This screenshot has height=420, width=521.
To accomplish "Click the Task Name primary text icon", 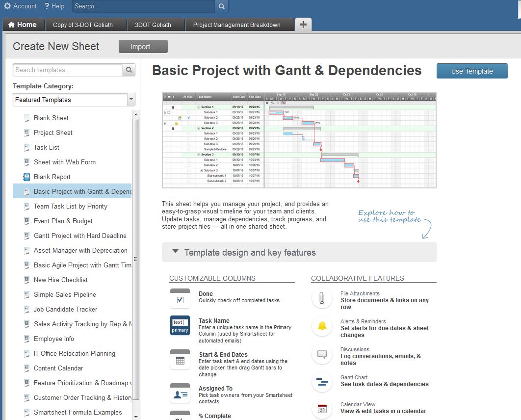I will [180, 326].
